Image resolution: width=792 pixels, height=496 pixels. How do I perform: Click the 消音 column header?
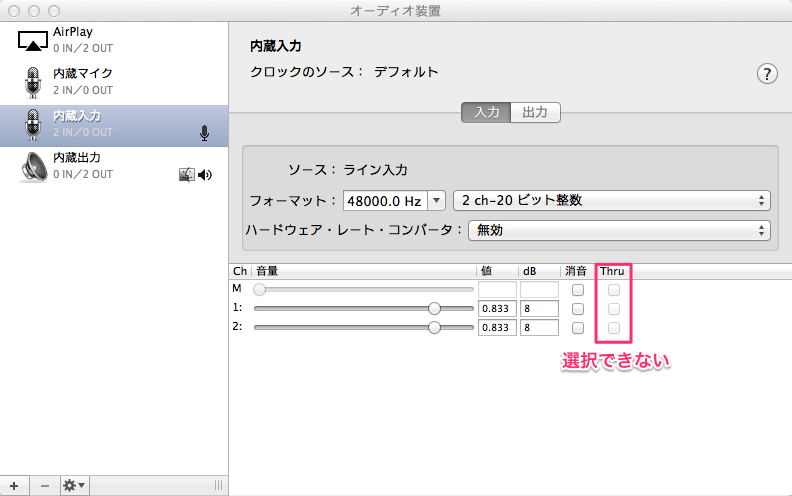[x=576, y=271]
